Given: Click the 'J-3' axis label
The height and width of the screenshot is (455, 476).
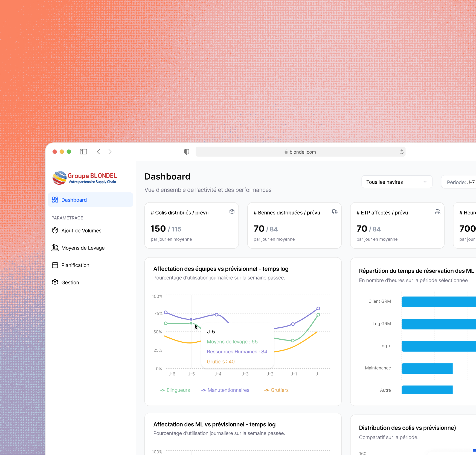Looking at the screenshot, I should click(x=245, y=374).
